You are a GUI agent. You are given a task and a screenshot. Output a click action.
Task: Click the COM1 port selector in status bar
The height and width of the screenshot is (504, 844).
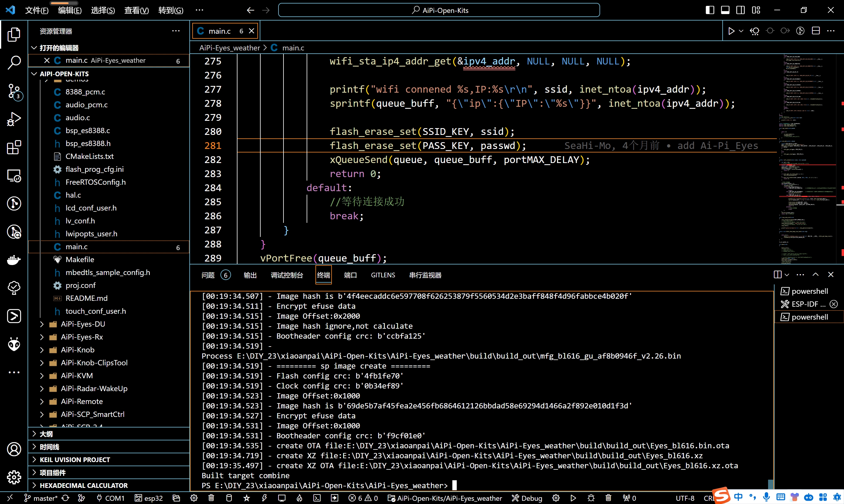(111, 498)
